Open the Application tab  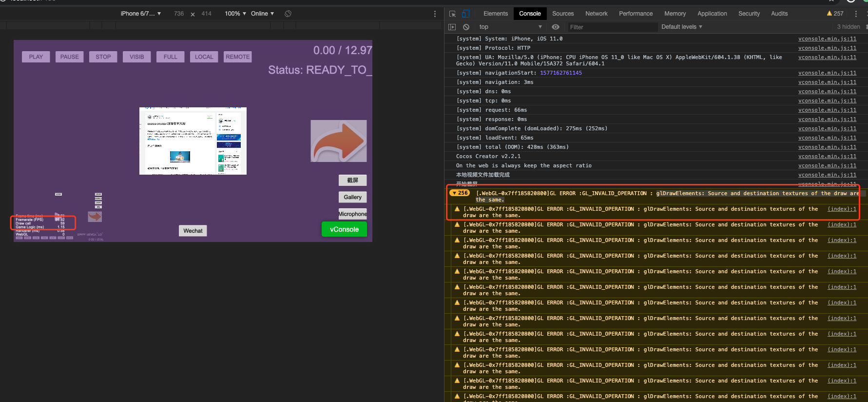[712, 14]
